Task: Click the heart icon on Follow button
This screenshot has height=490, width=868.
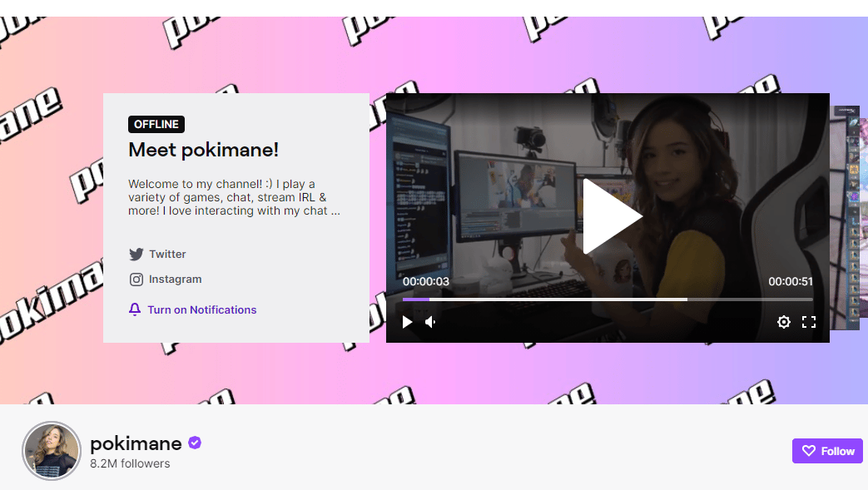Action: click(809, 451)
